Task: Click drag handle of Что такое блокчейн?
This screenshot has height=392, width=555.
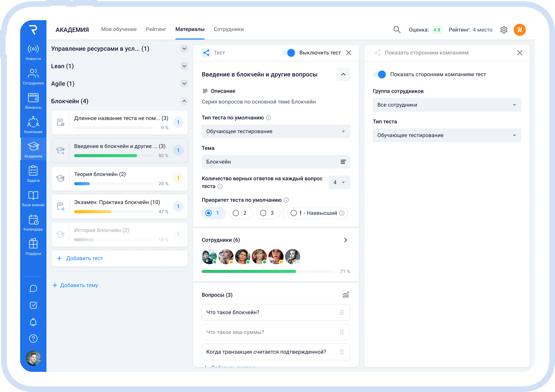Action: click(x=342, y=312)
